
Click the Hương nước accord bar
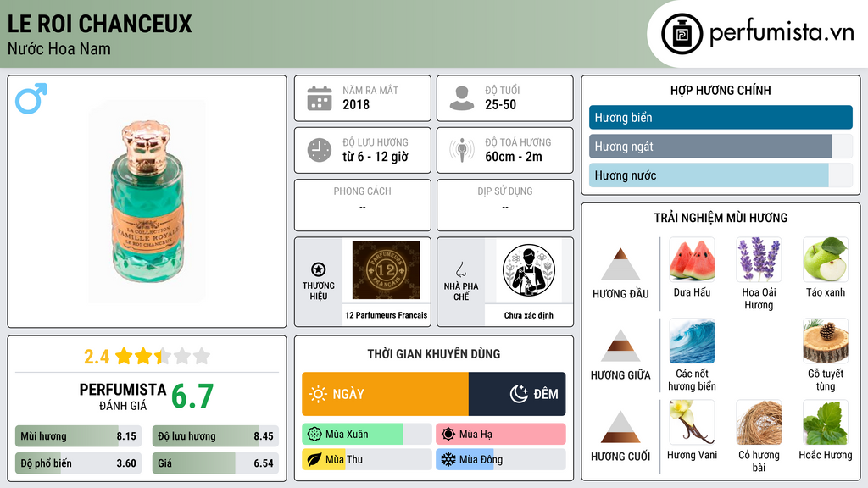click(x=721, y=175)
